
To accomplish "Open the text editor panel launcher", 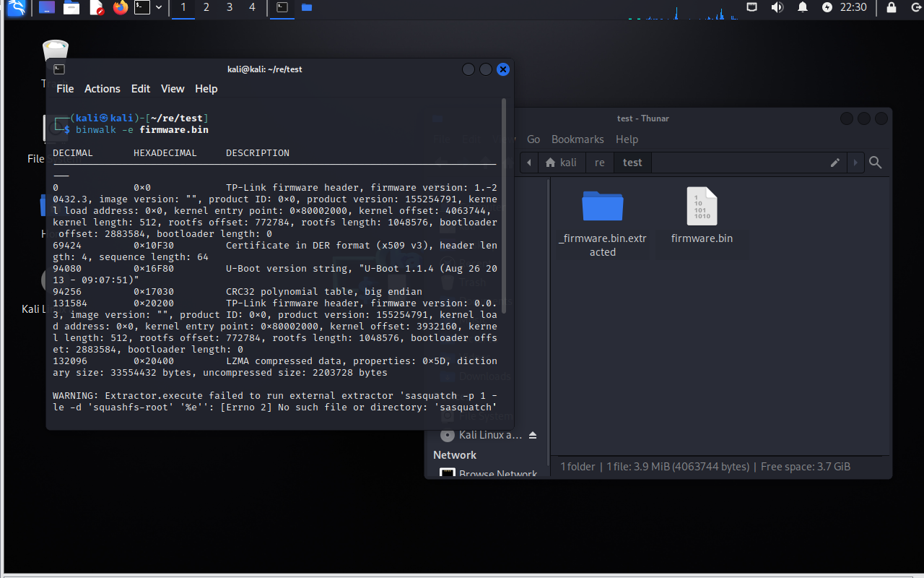I will point(96,8).
